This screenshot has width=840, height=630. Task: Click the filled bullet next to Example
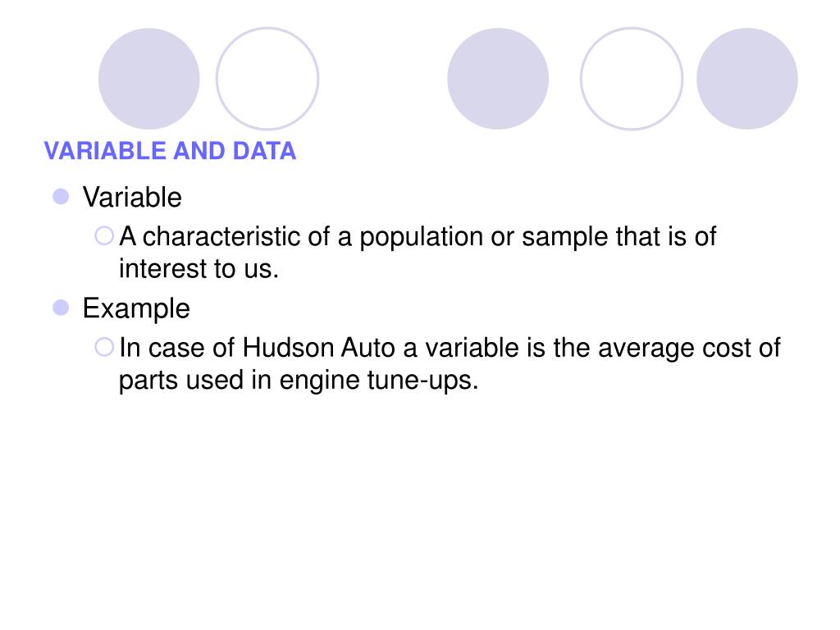61,308
